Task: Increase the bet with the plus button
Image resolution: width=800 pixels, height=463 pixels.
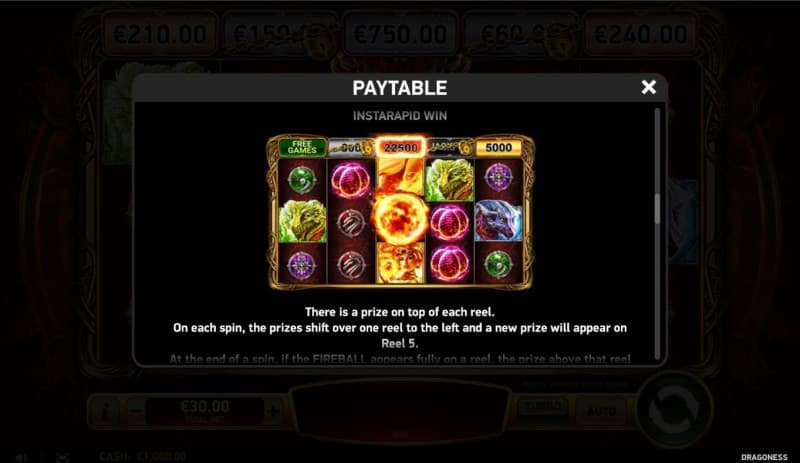Action: 273,411
